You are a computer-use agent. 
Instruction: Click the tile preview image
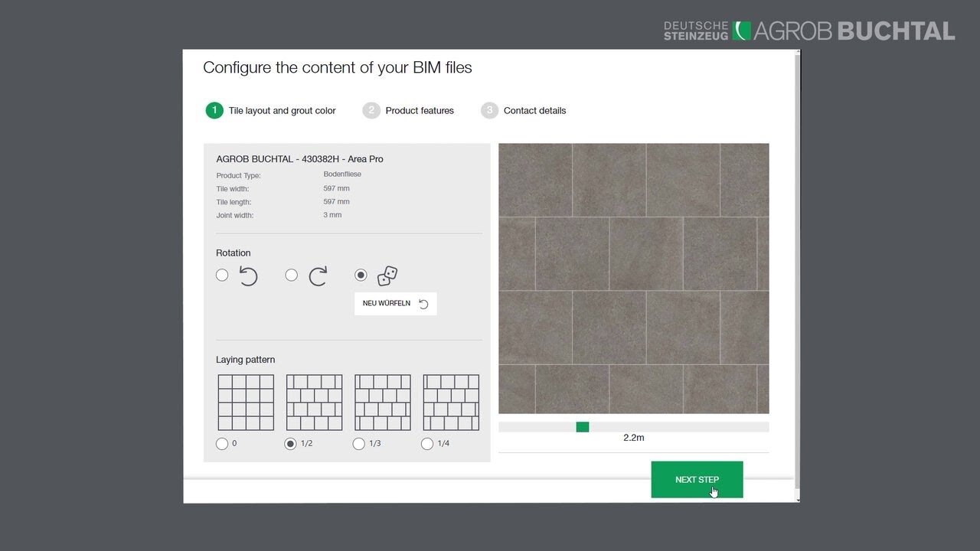click(634, 279)
